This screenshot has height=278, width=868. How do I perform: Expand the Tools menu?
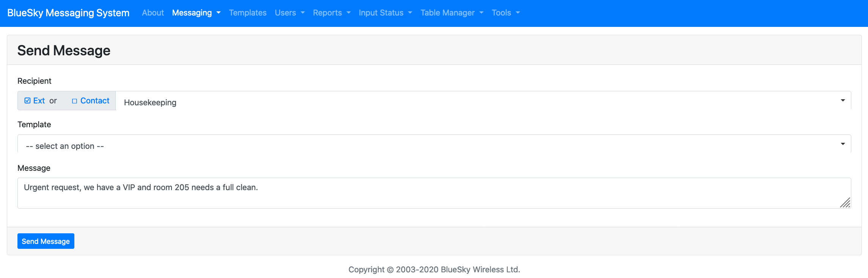click(506, 13)
